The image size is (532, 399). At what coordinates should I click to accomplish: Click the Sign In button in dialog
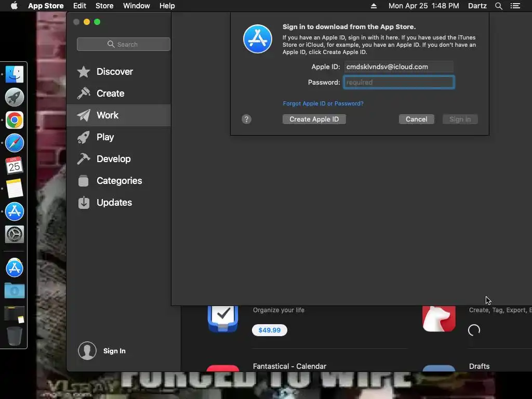460,119
